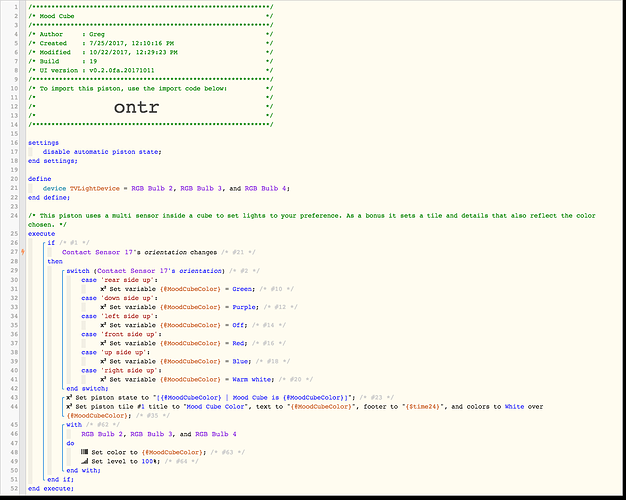Click the 'execute' keyword
Screen dimensions: 626x500
[42, 234]
